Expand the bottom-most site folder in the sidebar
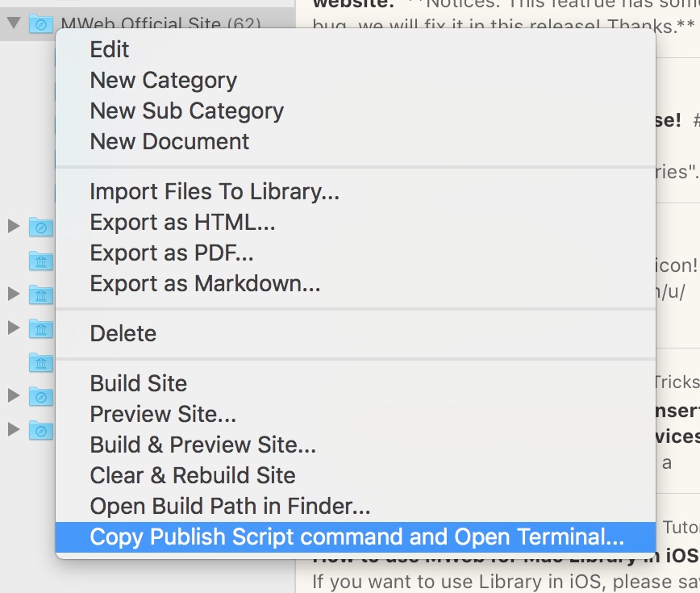Viewport: 700px width, 593px height. pos(13,429)
